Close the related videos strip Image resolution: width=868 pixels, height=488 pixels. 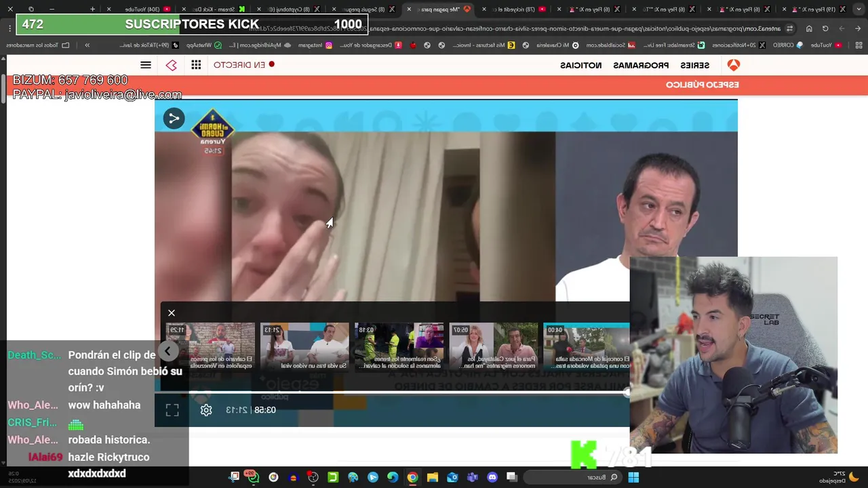(172, 312)
